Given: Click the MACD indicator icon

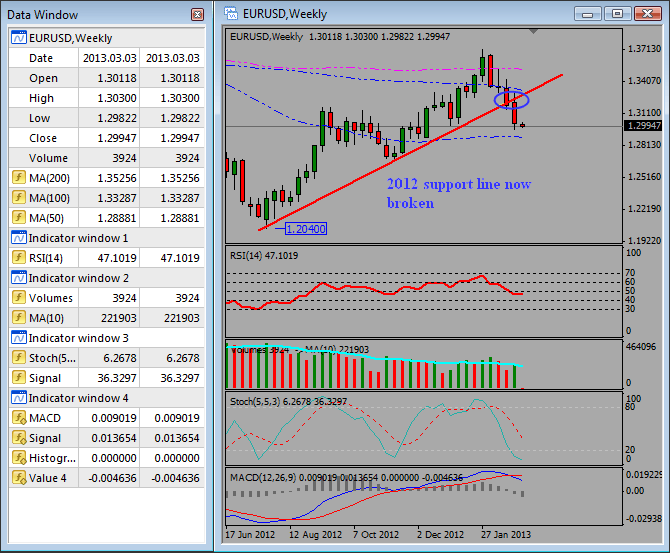Looking at the screenshot, I should pos(19,418).
